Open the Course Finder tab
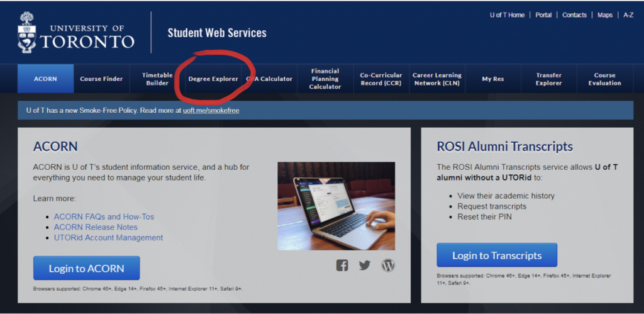This screenshot has height=314, width=644. tap(101, 79)
